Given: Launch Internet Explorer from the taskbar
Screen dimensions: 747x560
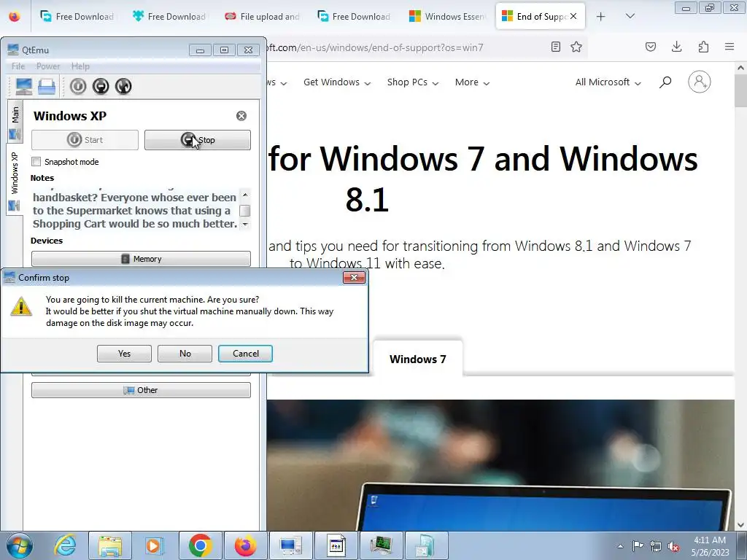Looking at the screenshot, I should coord(65,545).
